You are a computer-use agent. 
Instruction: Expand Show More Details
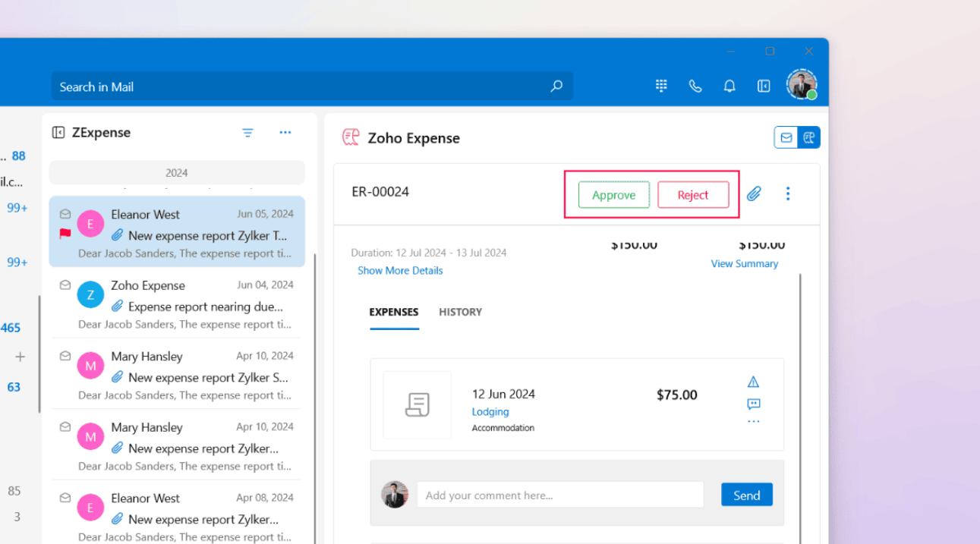(400, 270)
